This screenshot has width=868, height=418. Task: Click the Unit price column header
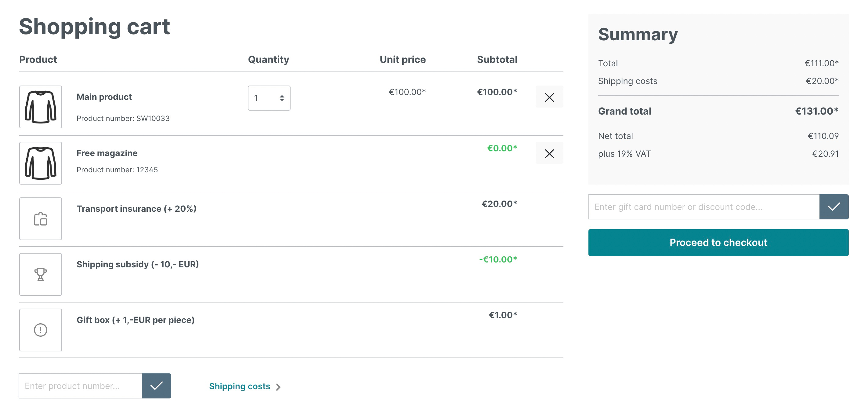click(403, 59)
